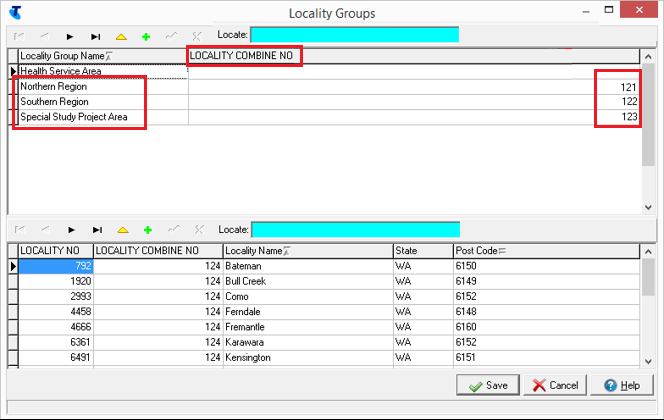This screenshot has height=420, width=664.
Task: Post edit checkmark in upper navigator
Action: [171, 37]
